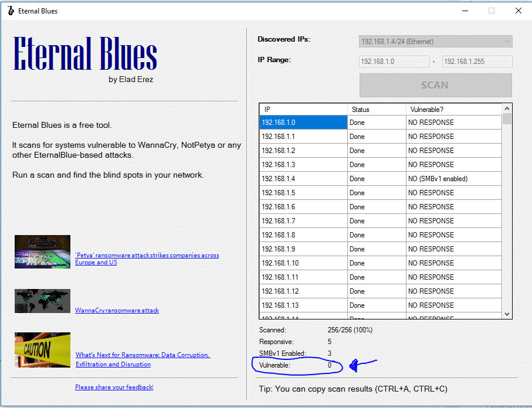Image resolution: width=532 pixels, height=408 pixels.
Task: Select row 192.168.1.5
Action: tap(380, 193)
